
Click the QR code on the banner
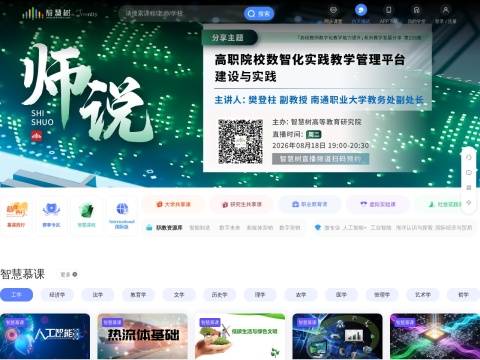coord(240,142)
